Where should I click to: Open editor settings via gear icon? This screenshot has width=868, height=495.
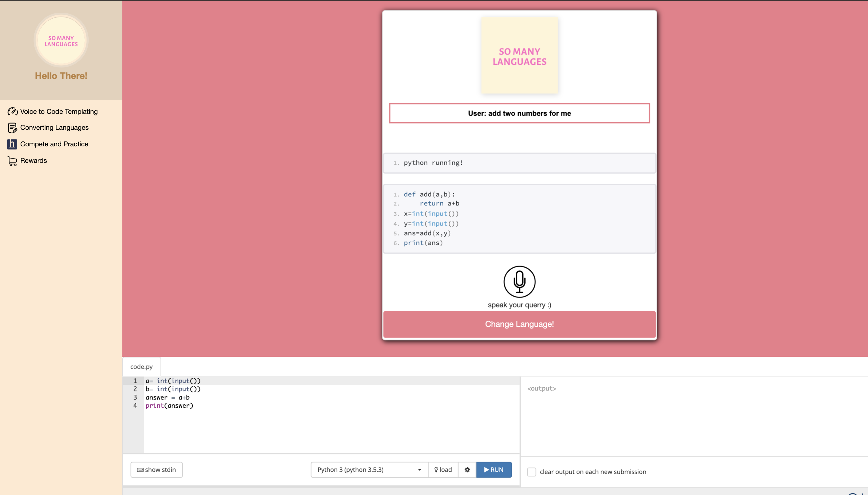(x=467, y=469)
